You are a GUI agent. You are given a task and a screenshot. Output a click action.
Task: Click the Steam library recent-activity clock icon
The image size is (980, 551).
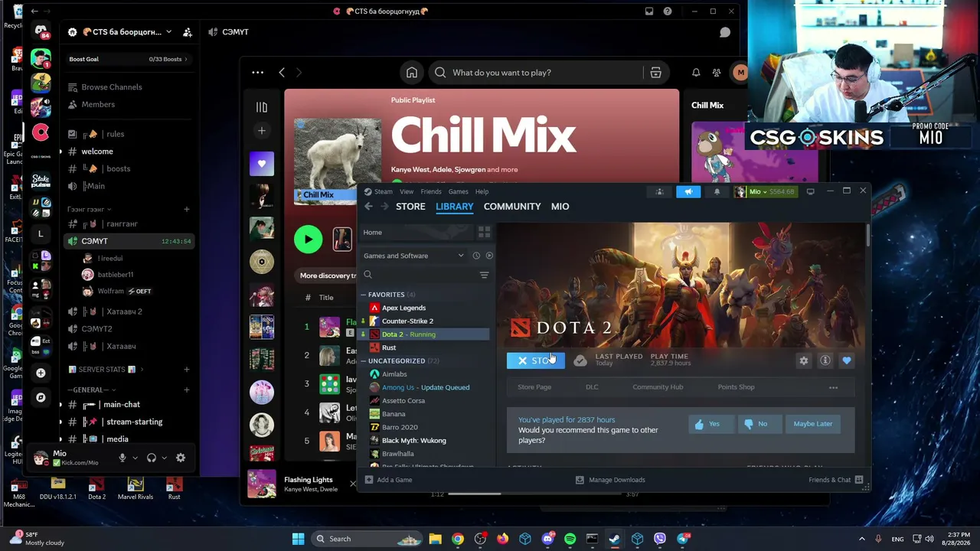point(476,256)
